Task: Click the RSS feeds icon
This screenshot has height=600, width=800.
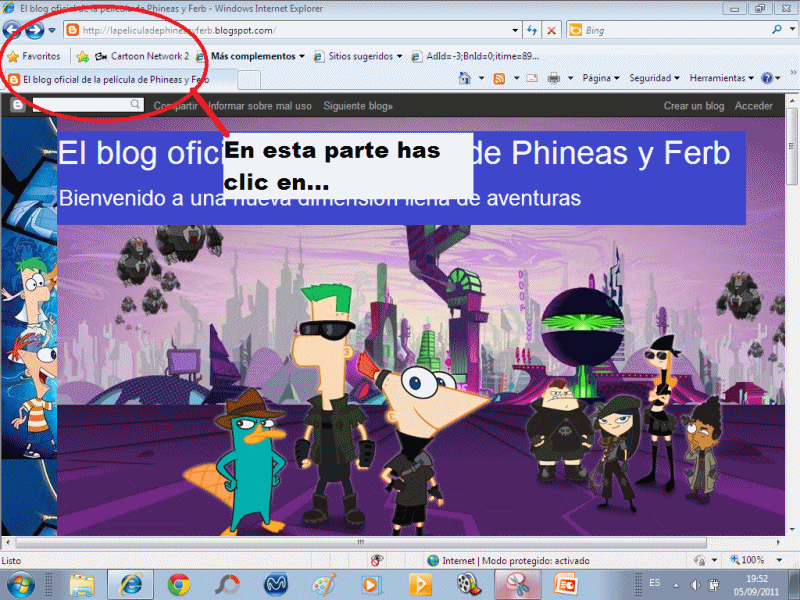Action: tap(499, 79)
